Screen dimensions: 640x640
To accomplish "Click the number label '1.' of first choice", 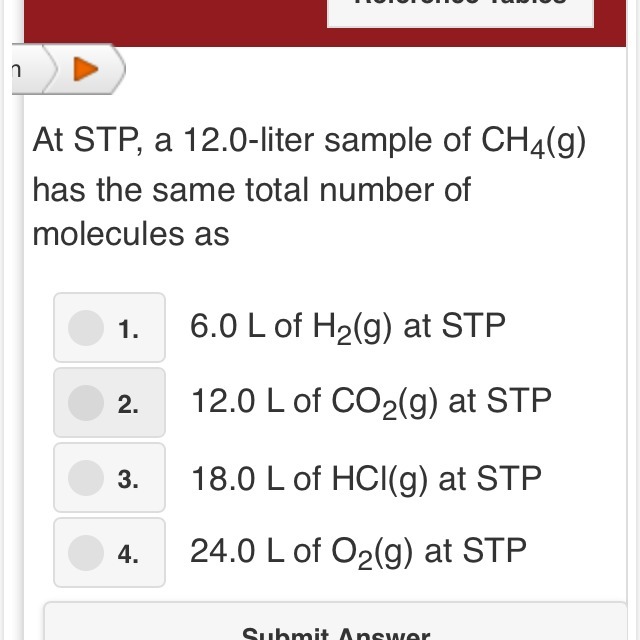I will 127,329.
